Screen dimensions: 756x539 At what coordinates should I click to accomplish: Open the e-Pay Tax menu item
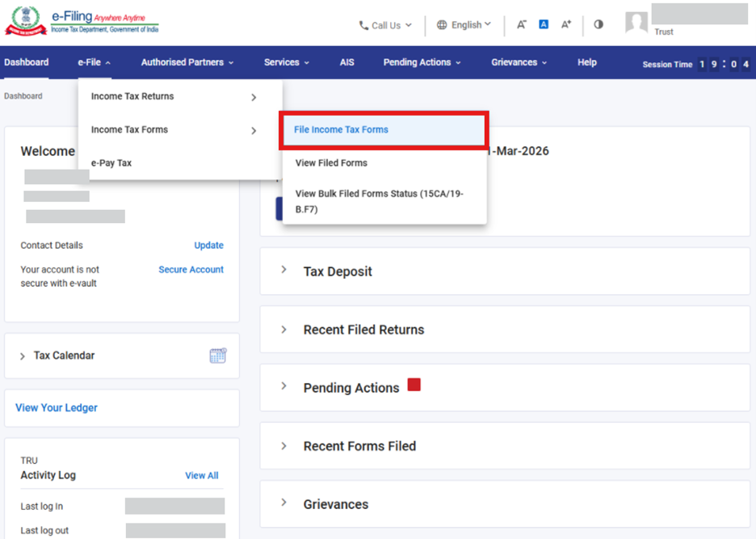111,162
